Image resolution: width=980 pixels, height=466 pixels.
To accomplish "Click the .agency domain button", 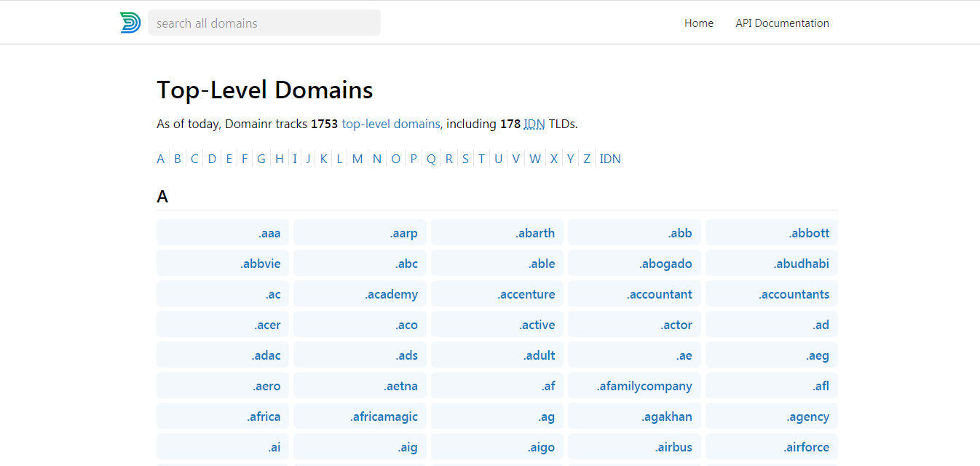I will (x=771, y=416).
